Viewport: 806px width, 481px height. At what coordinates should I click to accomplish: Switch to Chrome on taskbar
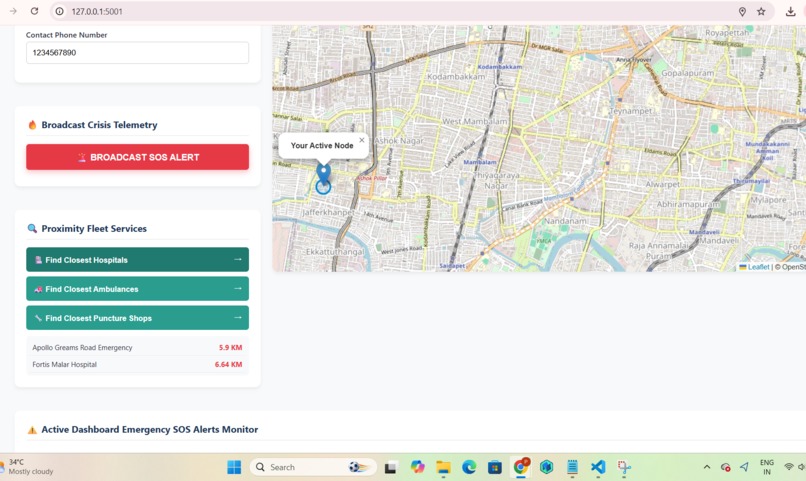(521, 467)
